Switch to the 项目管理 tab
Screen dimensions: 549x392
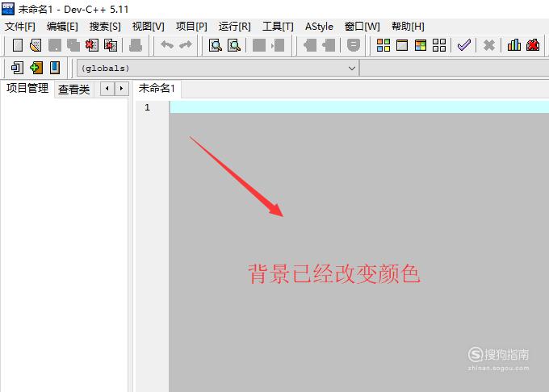tap(27, 88)
